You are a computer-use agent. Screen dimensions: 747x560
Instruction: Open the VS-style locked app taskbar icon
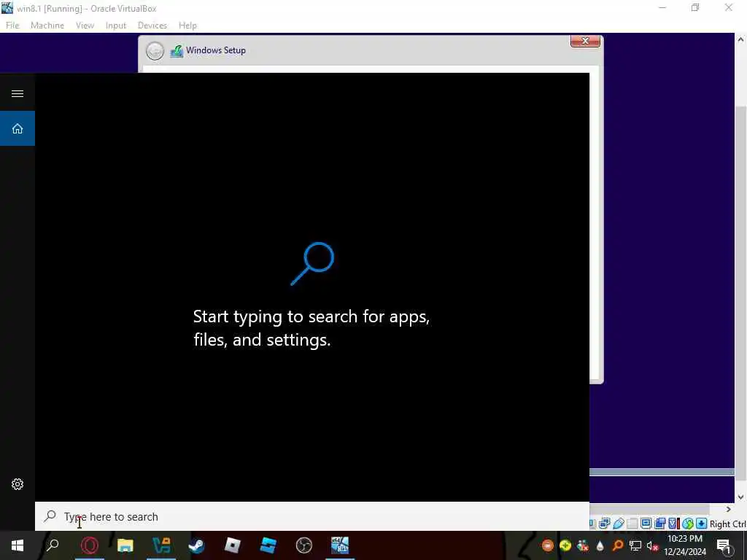(x=161, y=545)
